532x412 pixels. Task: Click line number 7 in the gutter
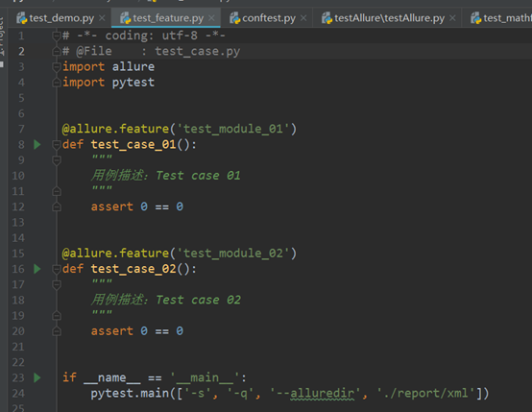coord(21,129)
